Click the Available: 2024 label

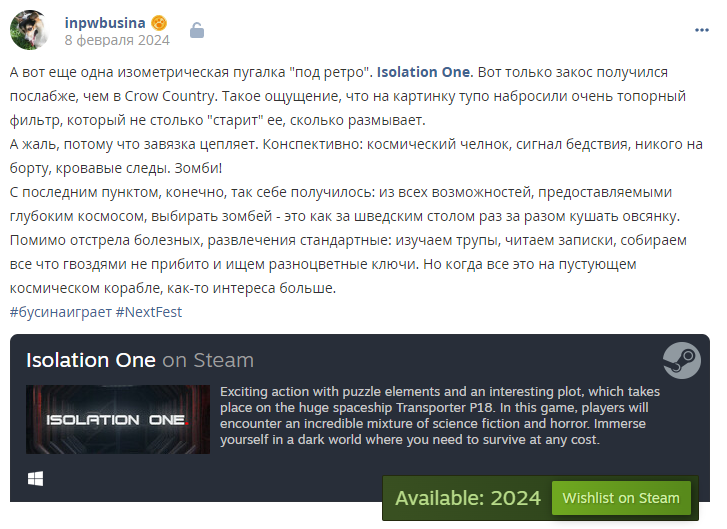tap(468, 498)
